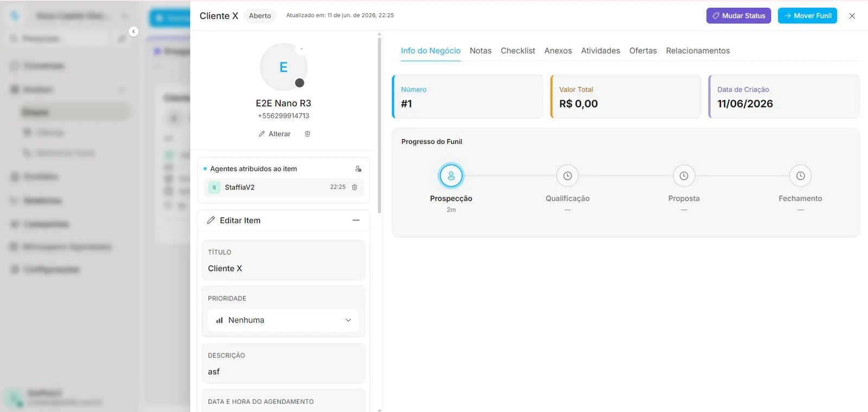Click the trash icon next to Alterar
The width and height of the screenshot is (868, 412).
308,134
